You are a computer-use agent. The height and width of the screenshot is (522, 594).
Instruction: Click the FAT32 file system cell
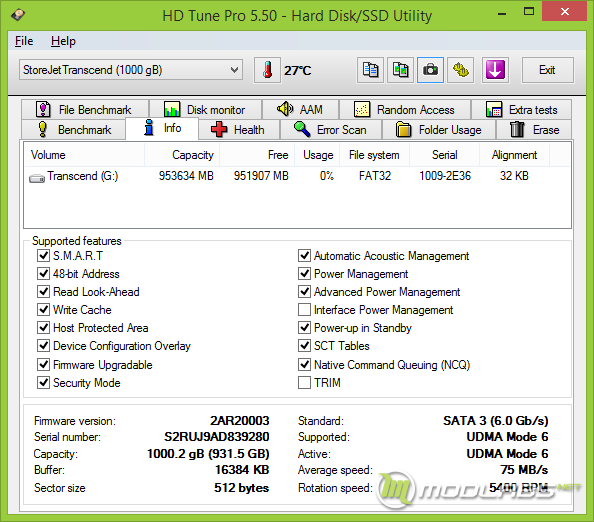pos(375,176)
